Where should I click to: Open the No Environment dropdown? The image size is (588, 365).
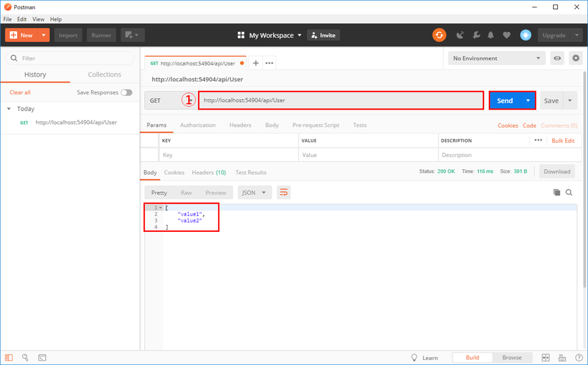point(497,58)
